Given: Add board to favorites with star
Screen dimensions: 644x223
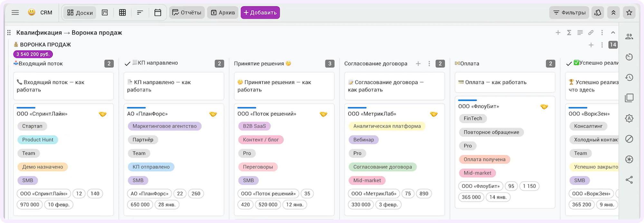Looking at the screenshot, I should coord(629,13).
